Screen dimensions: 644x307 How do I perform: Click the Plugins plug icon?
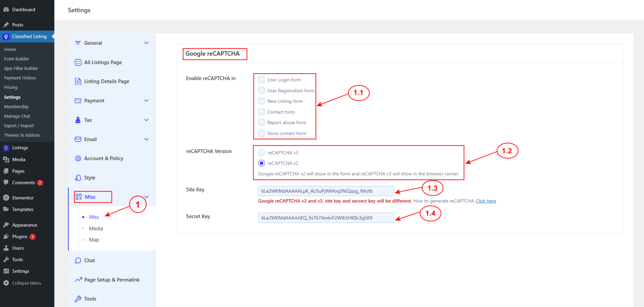6,237
